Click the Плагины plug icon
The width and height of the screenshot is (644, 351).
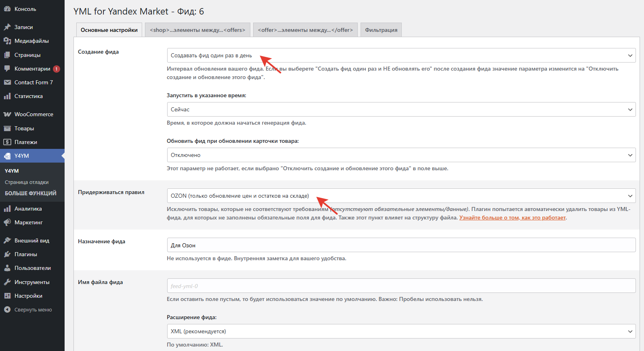point(7,254)
